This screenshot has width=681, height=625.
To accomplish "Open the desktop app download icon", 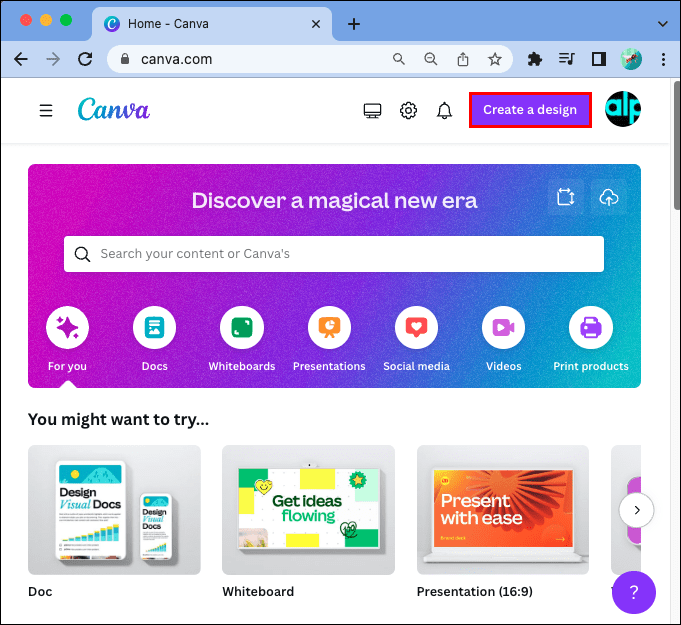I will point(372,111).
